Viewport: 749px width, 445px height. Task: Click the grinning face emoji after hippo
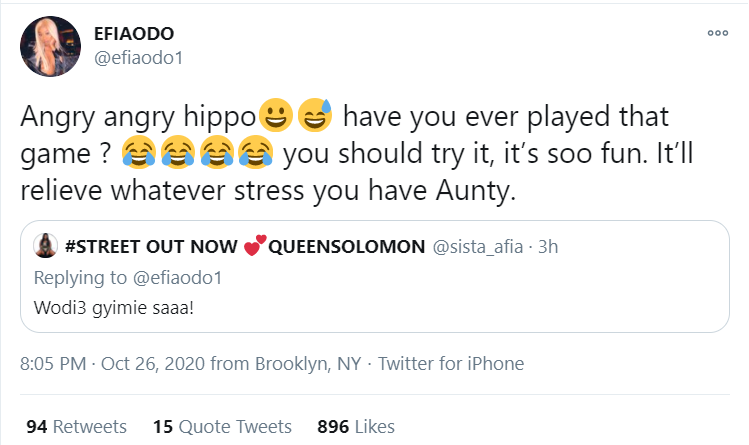pos(275,116)
